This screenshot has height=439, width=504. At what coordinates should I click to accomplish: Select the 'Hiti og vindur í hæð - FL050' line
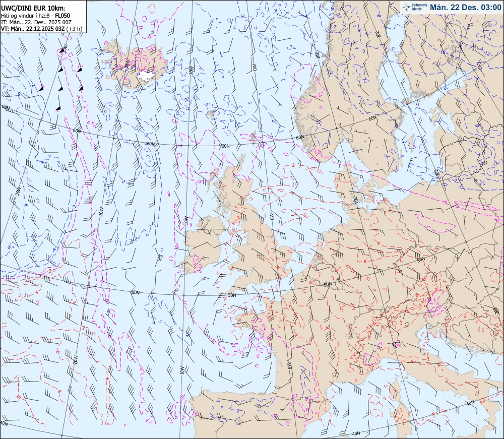pyautogui.click(x=35, y=16)
